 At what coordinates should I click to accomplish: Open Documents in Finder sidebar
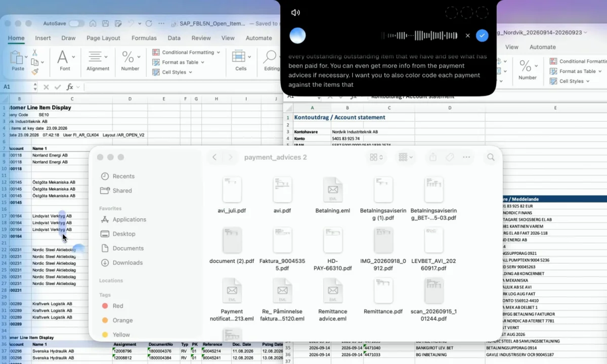tap(122, 248)
